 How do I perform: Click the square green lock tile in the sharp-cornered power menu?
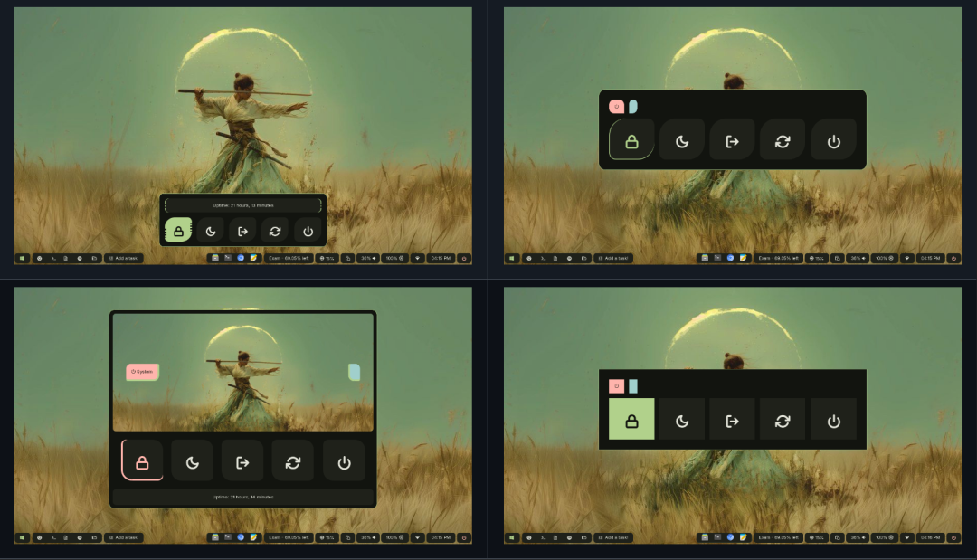point(631,419)
